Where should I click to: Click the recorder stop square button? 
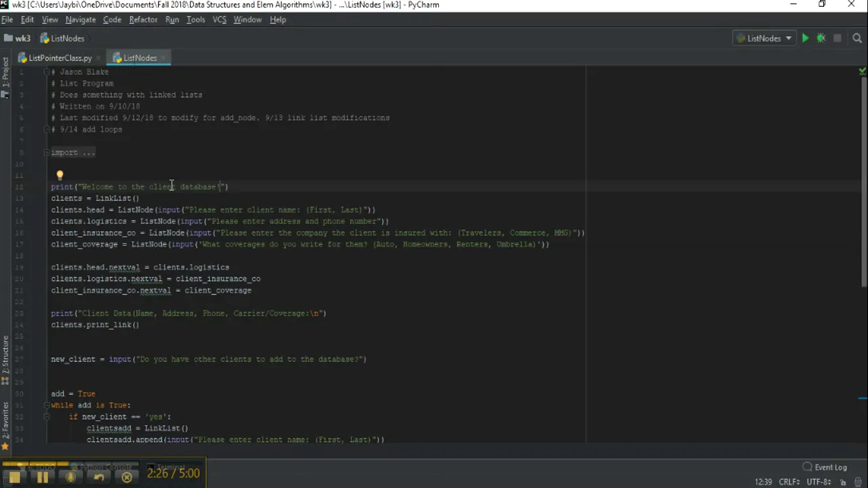click(14, 477)
